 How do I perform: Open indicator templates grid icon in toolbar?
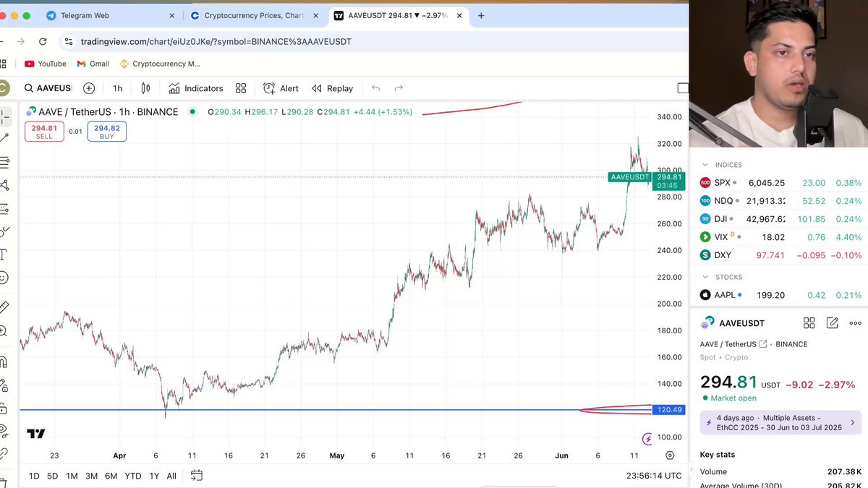(x=241, y=88)
